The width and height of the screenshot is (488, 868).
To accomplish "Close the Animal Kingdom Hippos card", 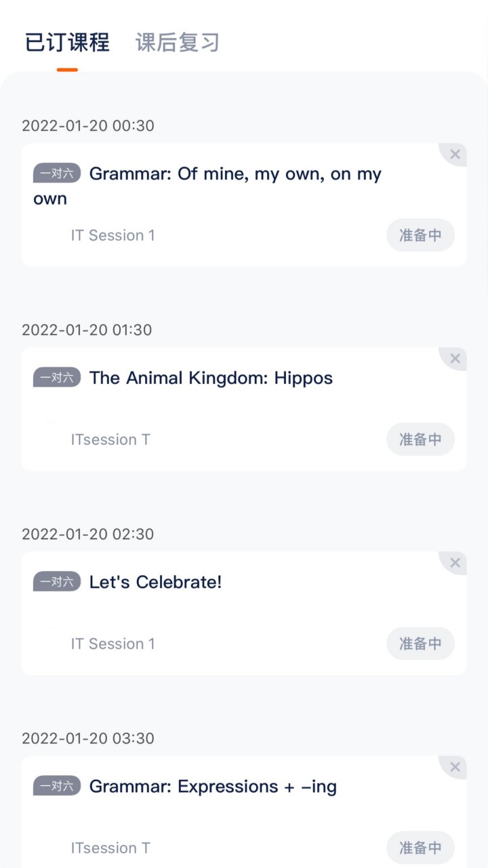I will [455, 359].
